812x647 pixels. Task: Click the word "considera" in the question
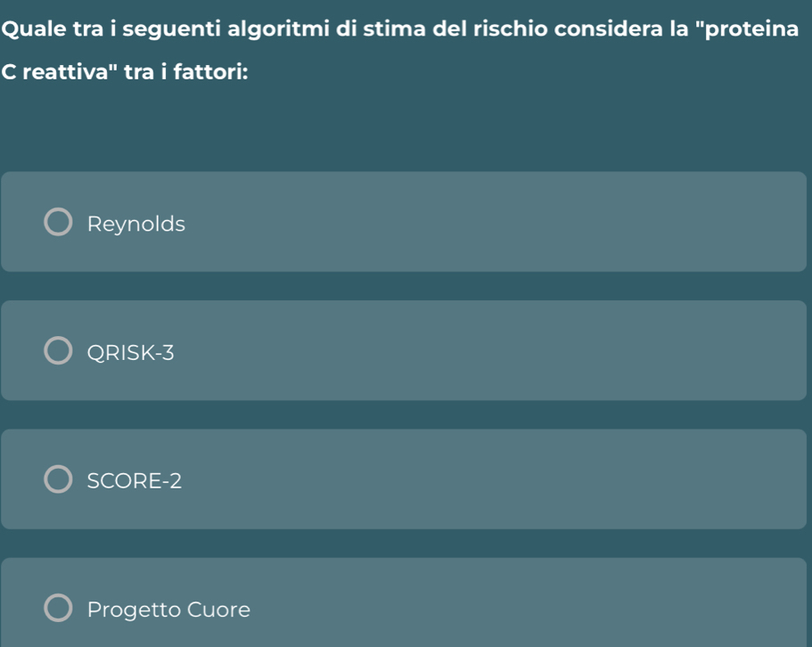point(608,29)
